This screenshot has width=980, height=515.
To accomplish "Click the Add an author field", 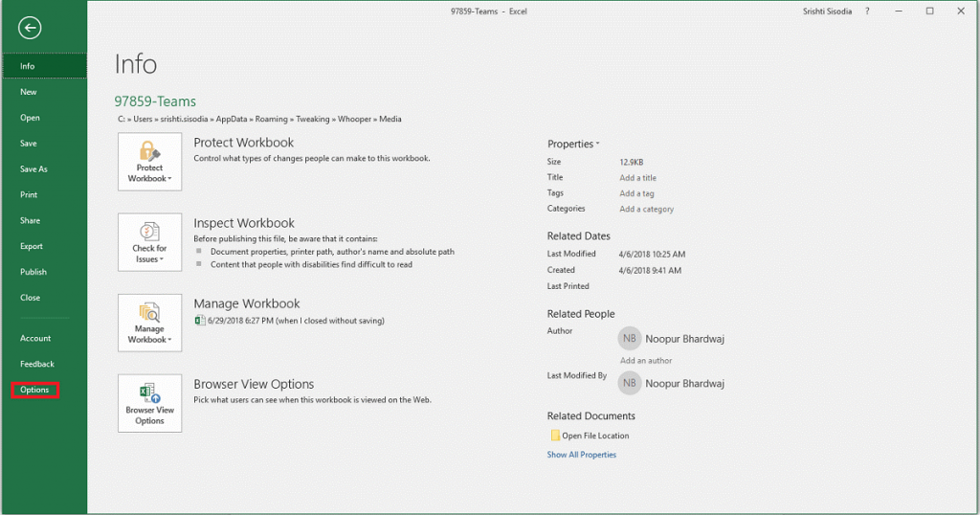I will 646,361.
